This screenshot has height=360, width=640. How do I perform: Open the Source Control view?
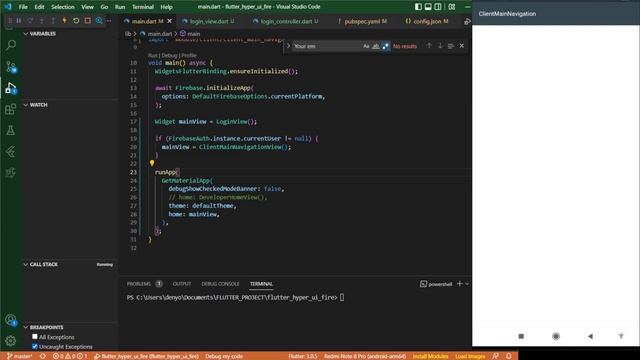(11, 67)
